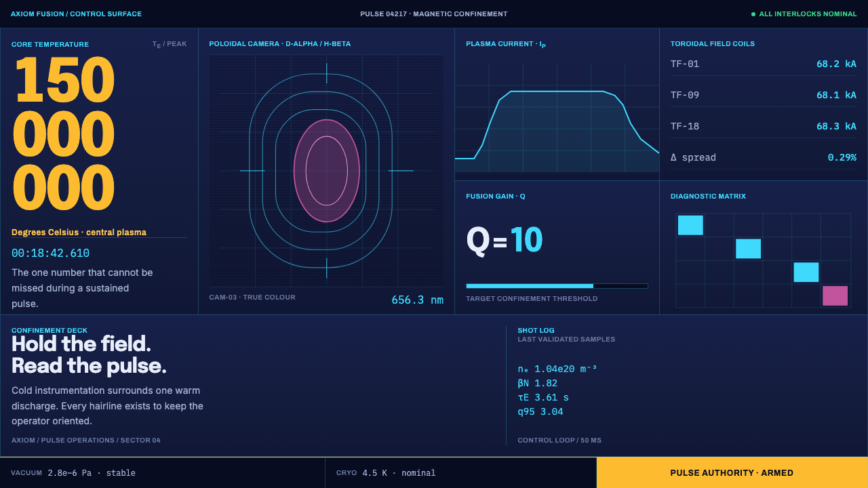Click "PULSE 04217 · MAGNETIC CONFINEMENT" header label

pos(434,14)
